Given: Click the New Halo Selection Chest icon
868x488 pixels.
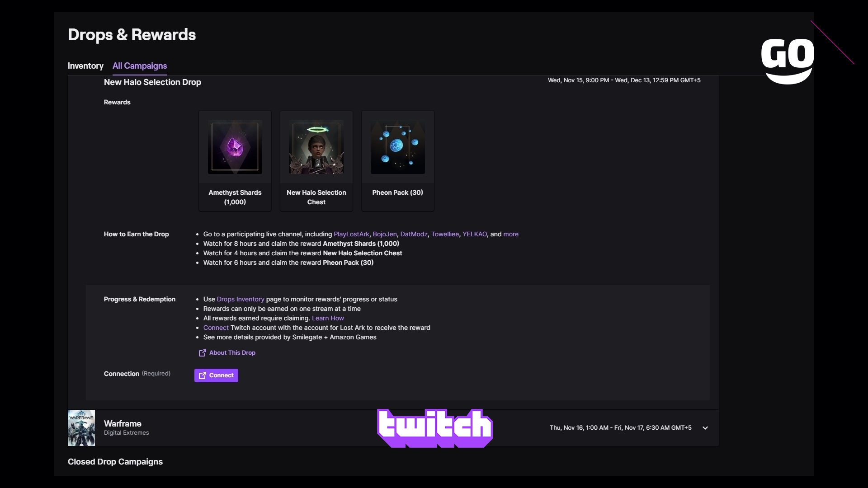Looking at the screenshot, I should 316,148.
